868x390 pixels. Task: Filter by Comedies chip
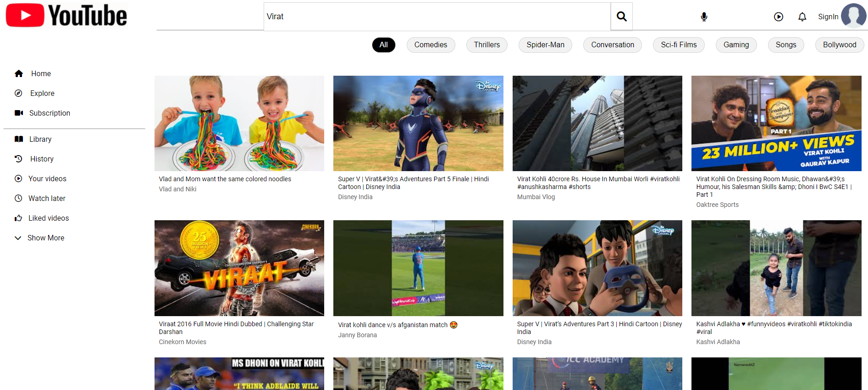(431, 45)
